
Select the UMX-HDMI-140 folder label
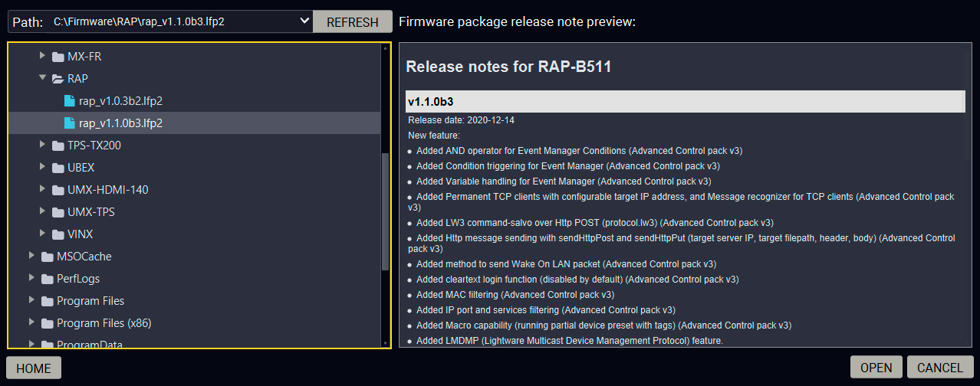click(108, 190)
